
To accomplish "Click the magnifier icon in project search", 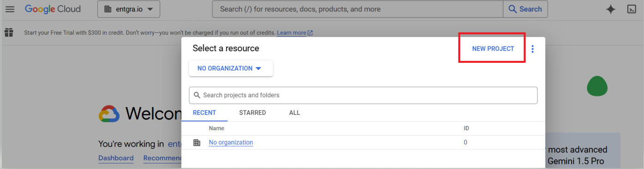I will (x=197, y=95).
